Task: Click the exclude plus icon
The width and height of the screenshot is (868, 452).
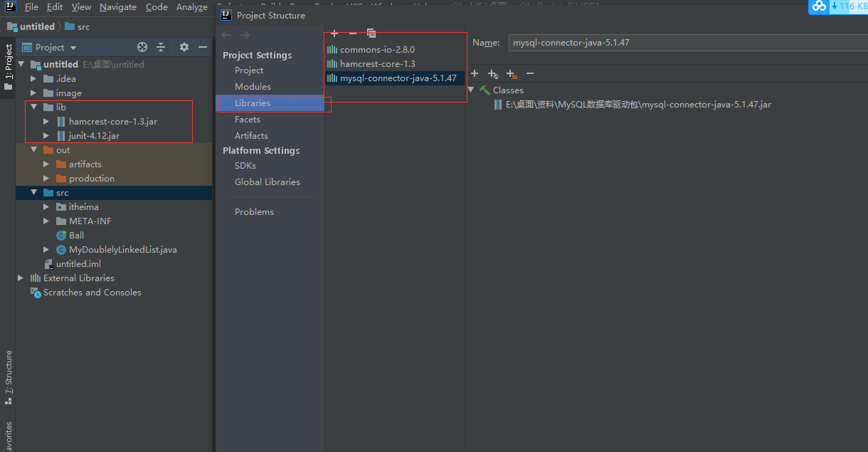Action: point(512,74)
